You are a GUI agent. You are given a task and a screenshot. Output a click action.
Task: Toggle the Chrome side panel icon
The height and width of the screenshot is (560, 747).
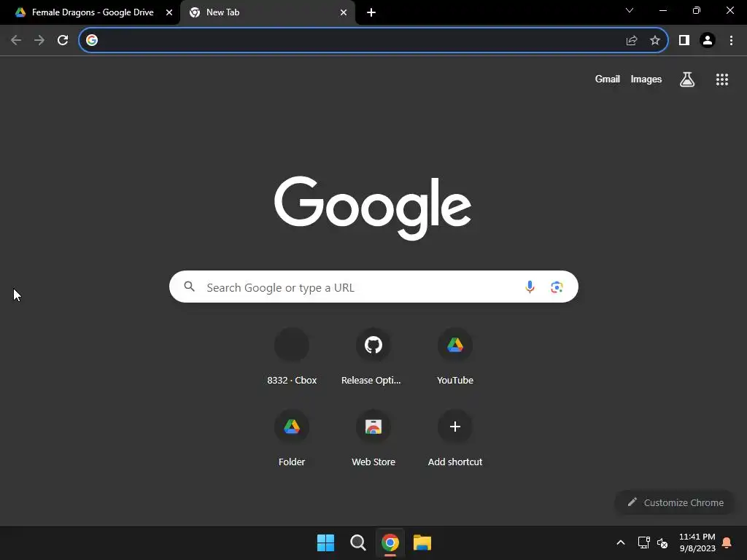[684, 41]
